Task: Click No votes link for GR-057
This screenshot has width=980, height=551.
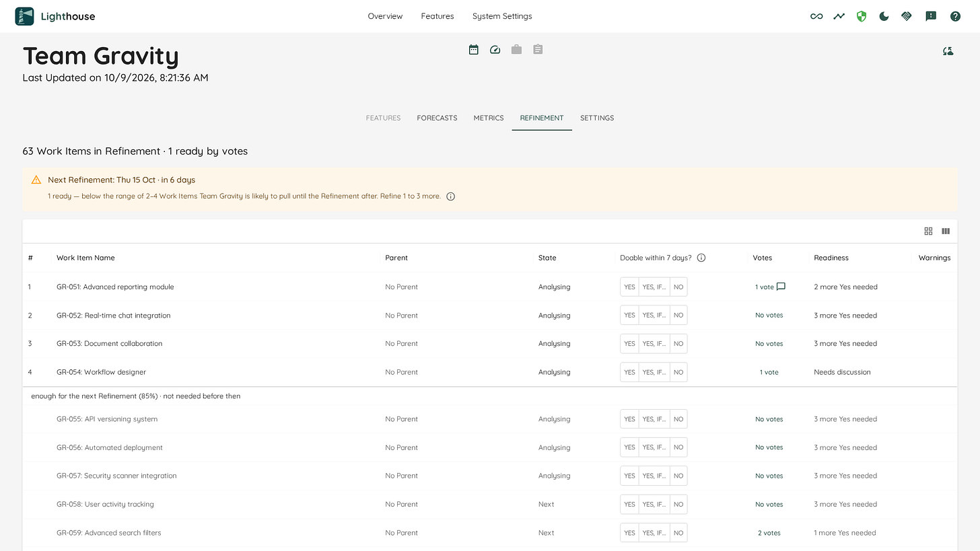Action: click(769, 476)
